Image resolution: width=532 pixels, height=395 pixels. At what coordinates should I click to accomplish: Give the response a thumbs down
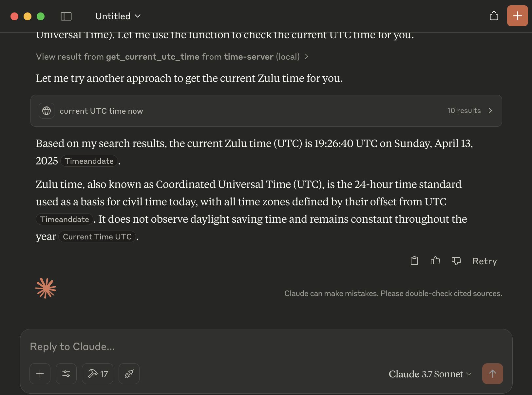tap(456, 261)
